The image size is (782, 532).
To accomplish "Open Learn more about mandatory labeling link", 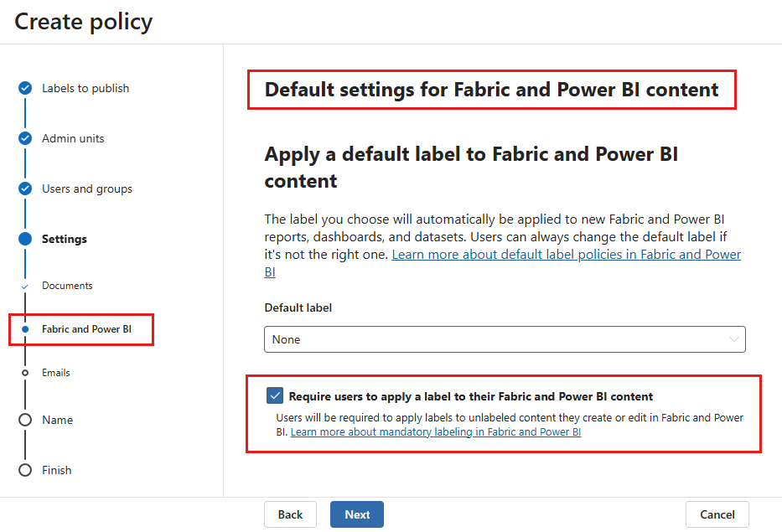I will tap(435, 432).
